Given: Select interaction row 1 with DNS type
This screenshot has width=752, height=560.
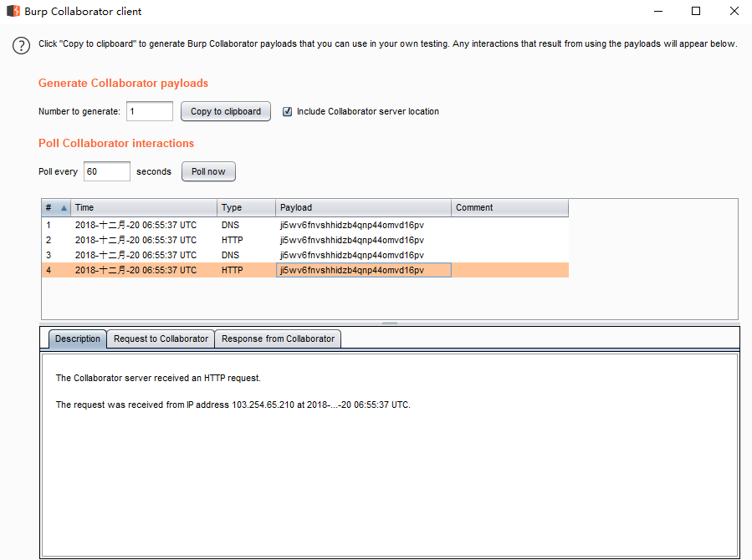Looking at the screenshot, I should 305,225.
